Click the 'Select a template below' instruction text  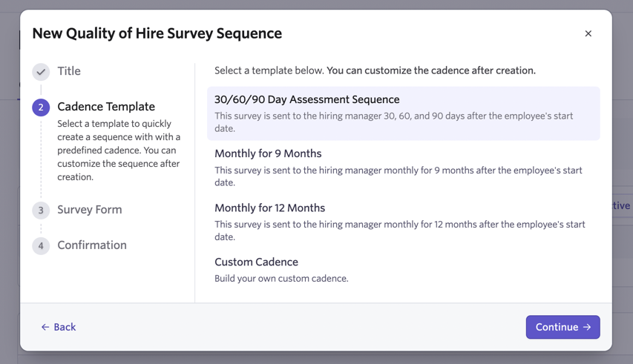coord(375,70)
